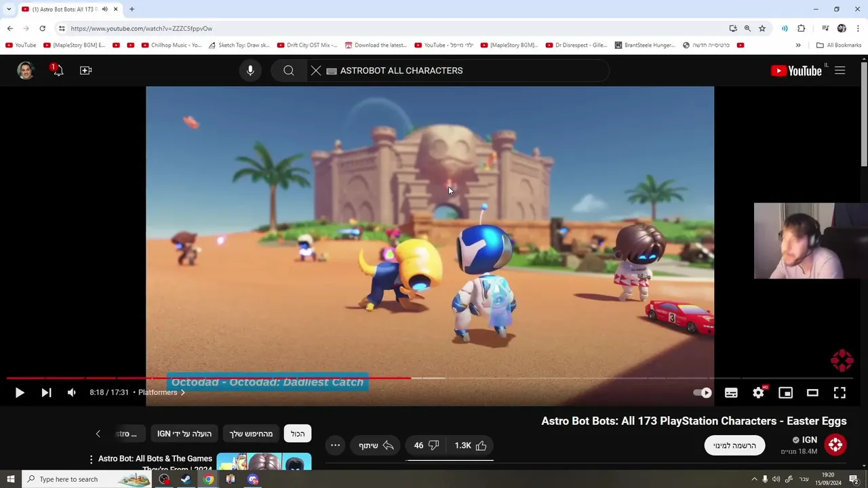
Task: Open the more actions ellipsis button
Action: coord(335,445)
